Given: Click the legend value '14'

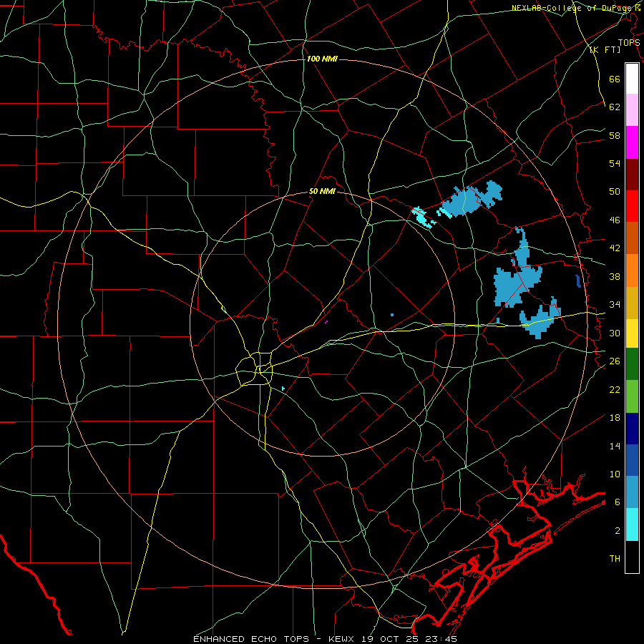Looking at the screenshot, I should click(x=615, y=446).
